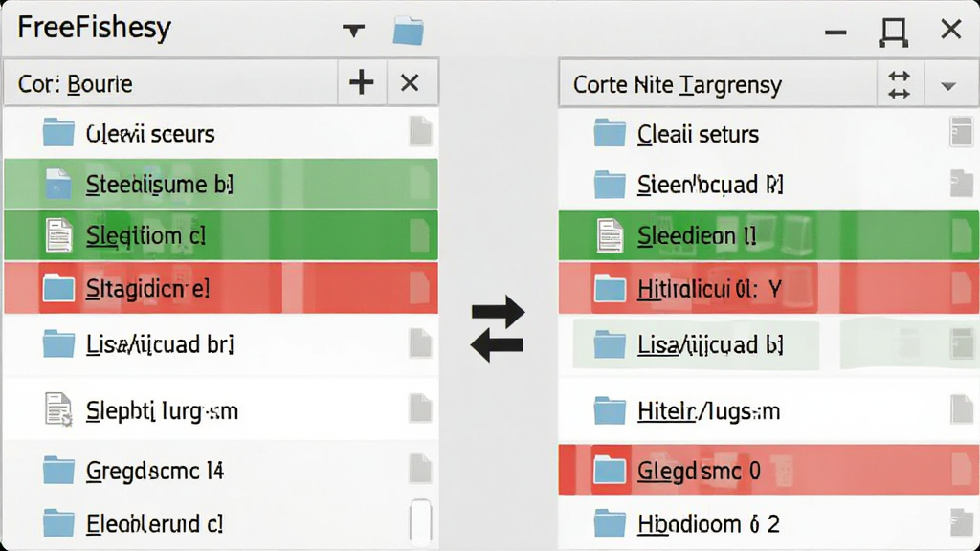
Task: Open the dropdown arrow in right panel header
Action: pyautogui.click(x=948, y=85)
